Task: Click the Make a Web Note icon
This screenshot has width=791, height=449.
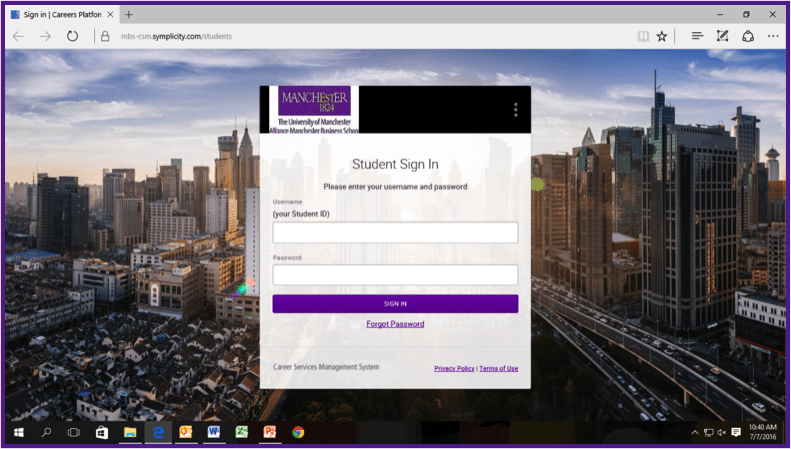Action: click(x=722, y=36)
